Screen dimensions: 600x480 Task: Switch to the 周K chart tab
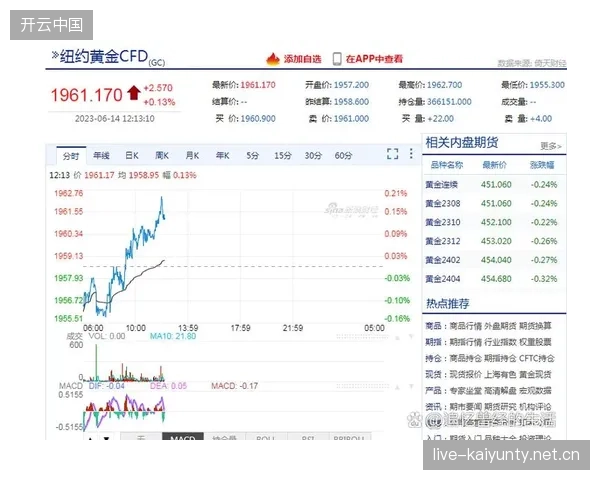162,155
